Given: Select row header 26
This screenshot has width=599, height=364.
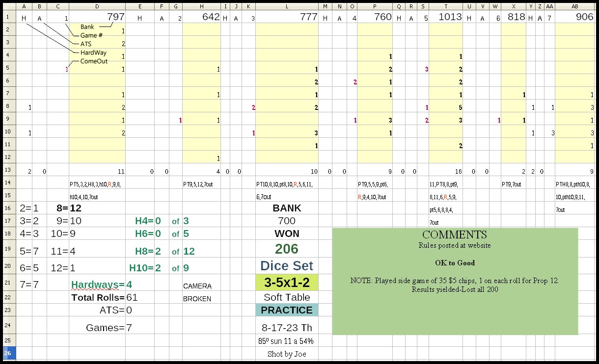Looking at the screenshot, I should tap(9, 353).
